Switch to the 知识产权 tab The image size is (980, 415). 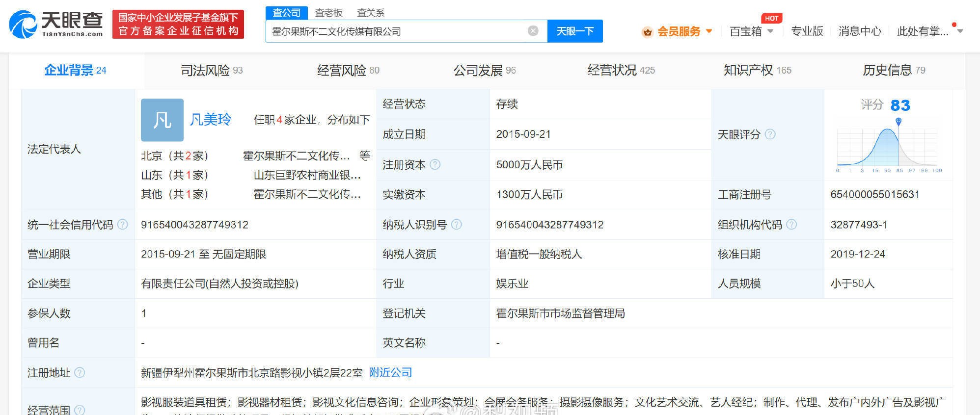(757, 71)
